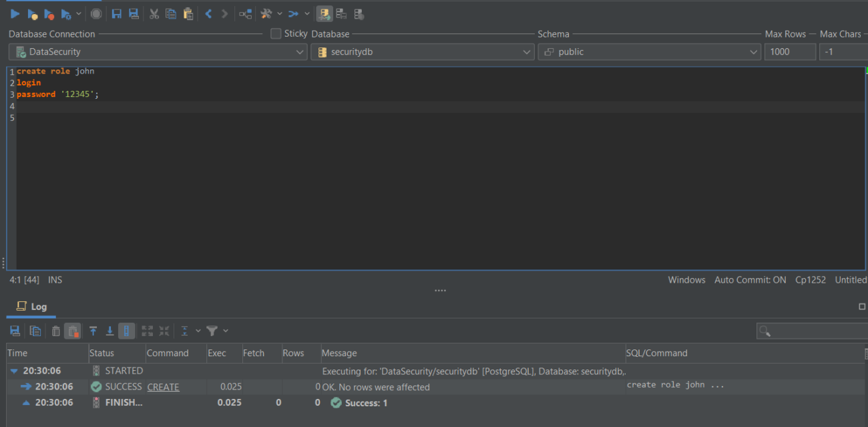Click the Max Rows field showing 1000
Image resolution: width=868 pixels, height=427 pixels.
pyautogui.click(x=789, y=51)
